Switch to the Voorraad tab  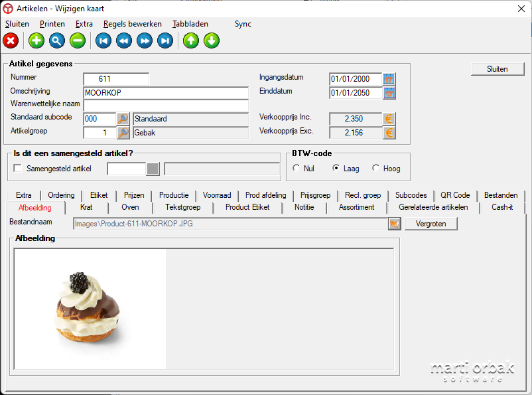[x=217, y=195]
